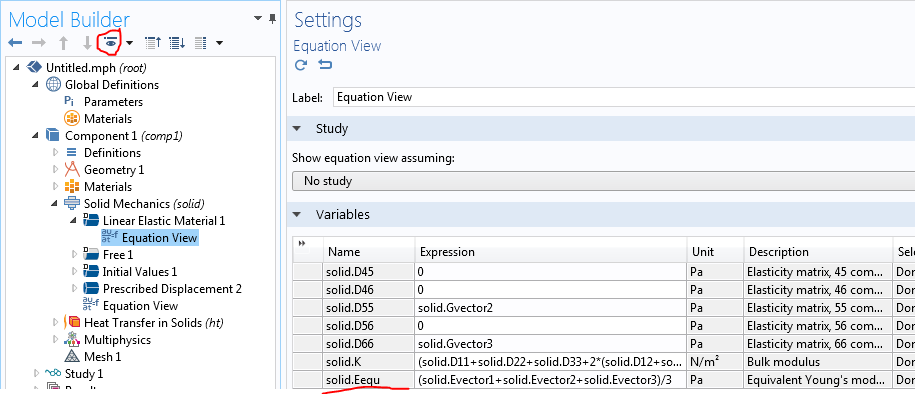Expand the Geometry 1 node

click(x=55, y=169)
